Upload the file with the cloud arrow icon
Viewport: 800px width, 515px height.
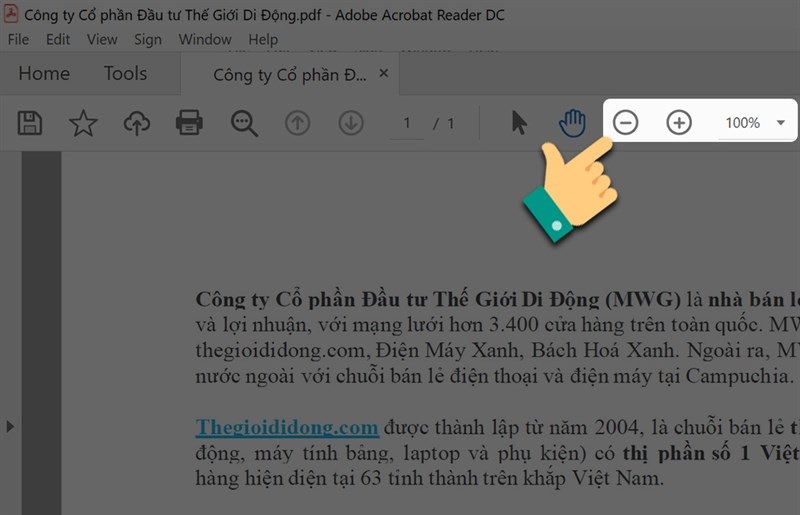137,124
